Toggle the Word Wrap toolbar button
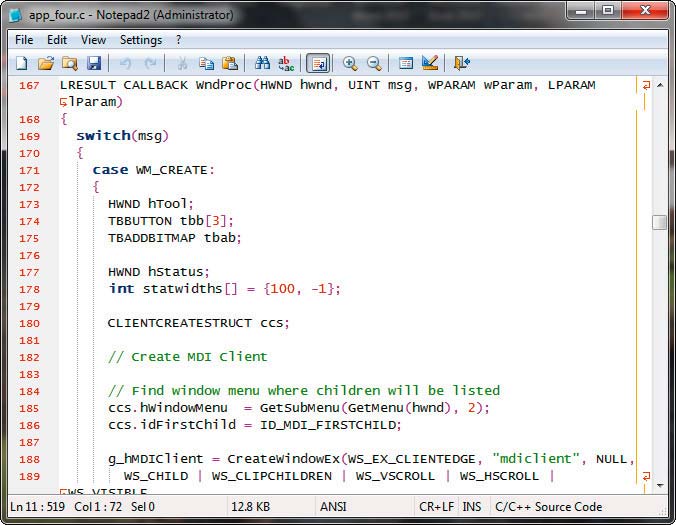Screen dimensions: 676x525 pyautogui.click(x=318, y=63)
